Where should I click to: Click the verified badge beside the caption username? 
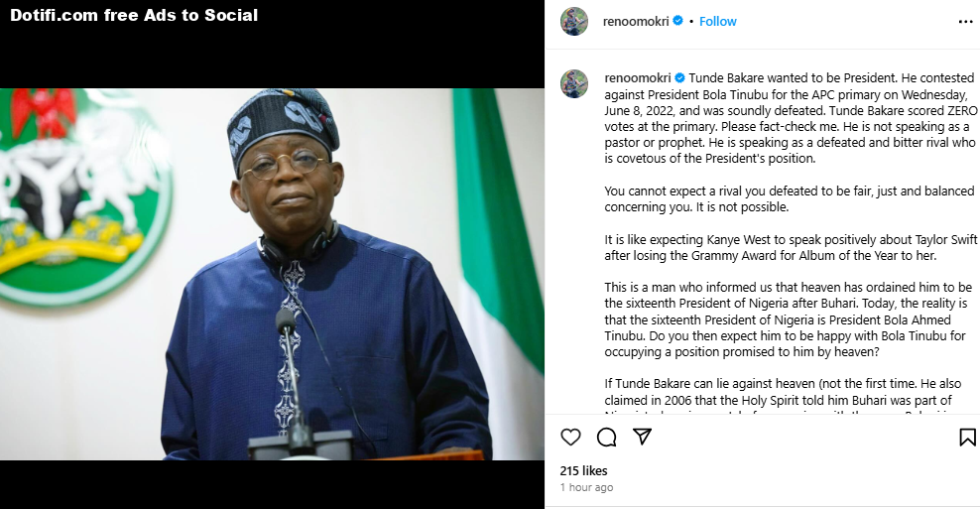[679, 77]
